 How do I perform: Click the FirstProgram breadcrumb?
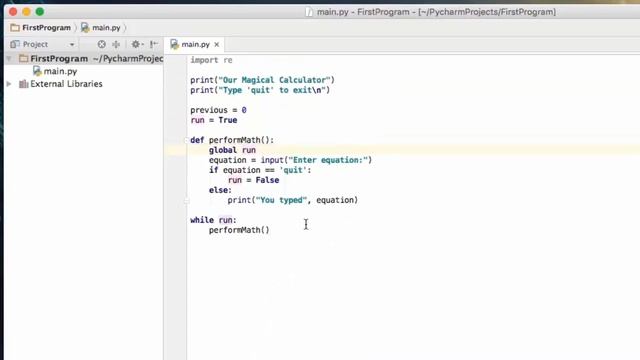[46, 28]
